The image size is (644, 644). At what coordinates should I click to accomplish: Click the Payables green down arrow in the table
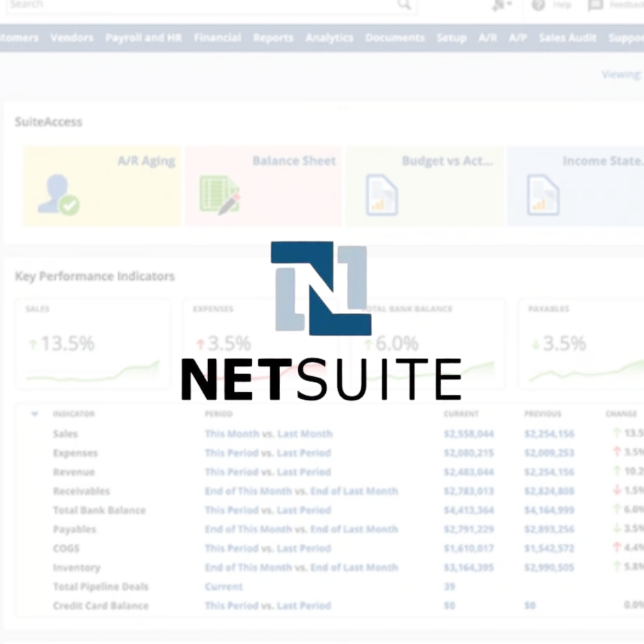point(617,529)
